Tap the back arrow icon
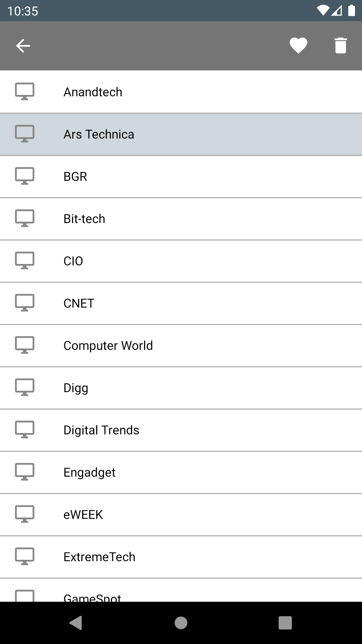The height and width of the screenshot is (644, 362). 23,46
